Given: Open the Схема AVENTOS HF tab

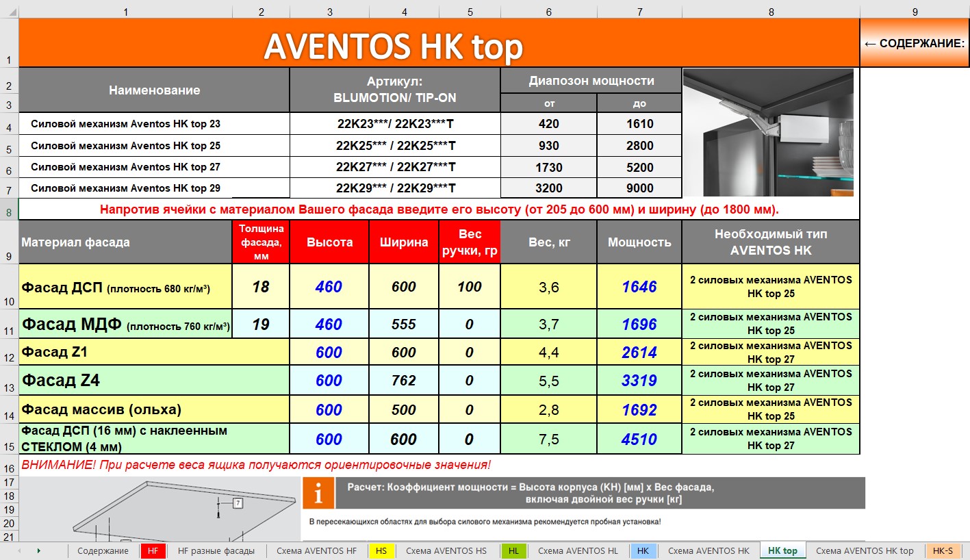Looking at the screenshot, I should pyautogui.click(x=316, y=551).
